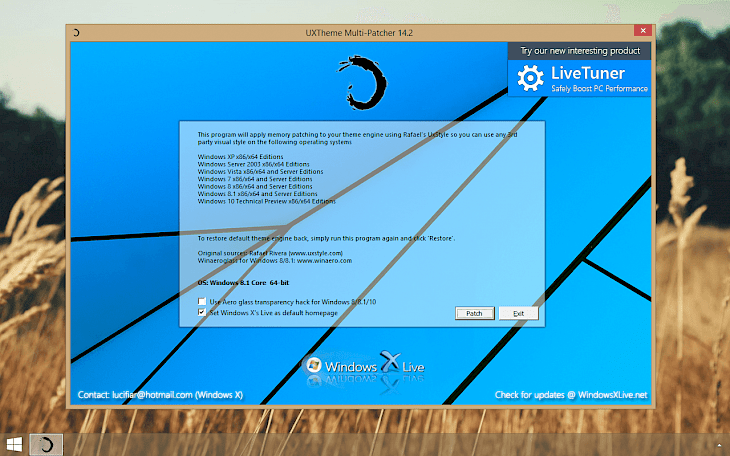Enable Aero glass transparency hack checkbox
Image resolution: width=730 pixels, height=456 pixels.
(x=202, y=301)
